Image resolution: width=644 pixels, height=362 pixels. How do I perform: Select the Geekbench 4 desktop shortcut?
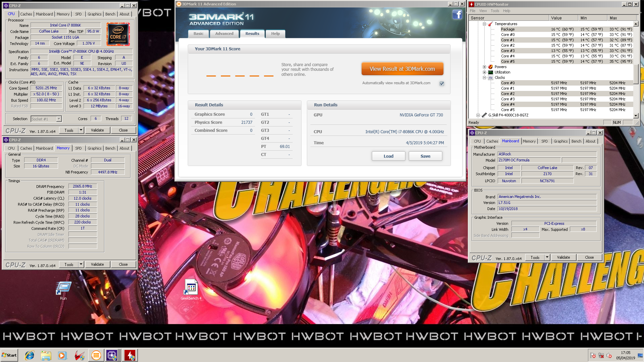[191, 290]
